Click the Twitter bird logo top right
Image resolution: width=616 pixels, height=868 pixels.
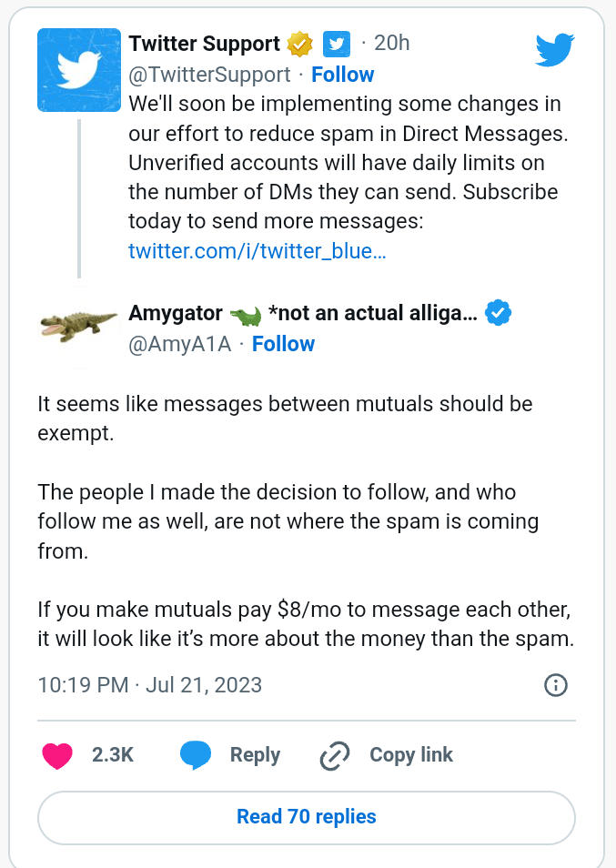coord(554,50)
